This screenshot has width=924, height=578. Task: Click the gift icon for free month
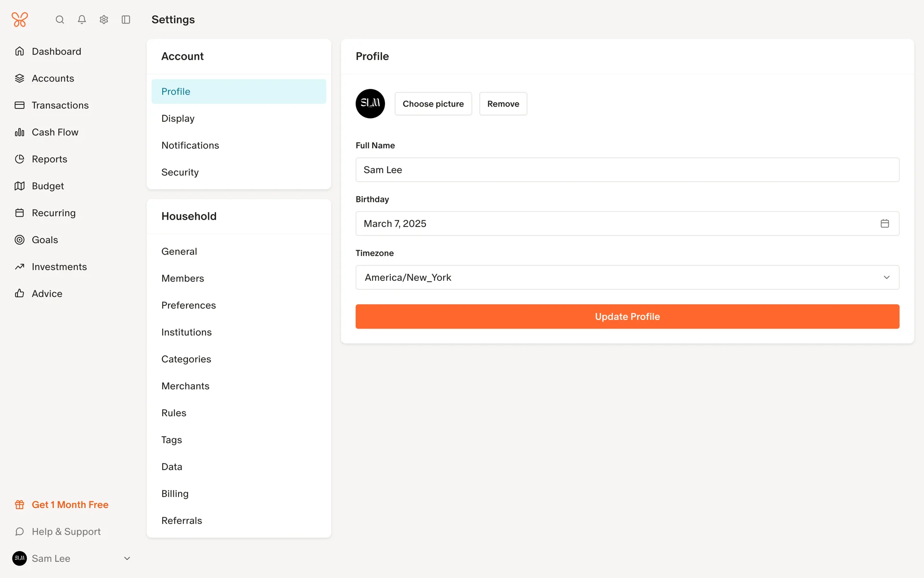point(20,505)
